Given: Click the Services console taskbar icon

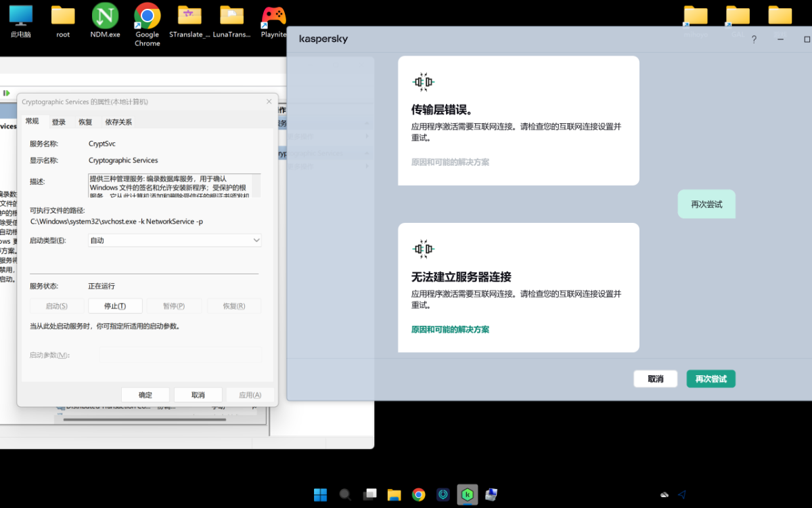Looking at the screenshot, I should point(492,494).
